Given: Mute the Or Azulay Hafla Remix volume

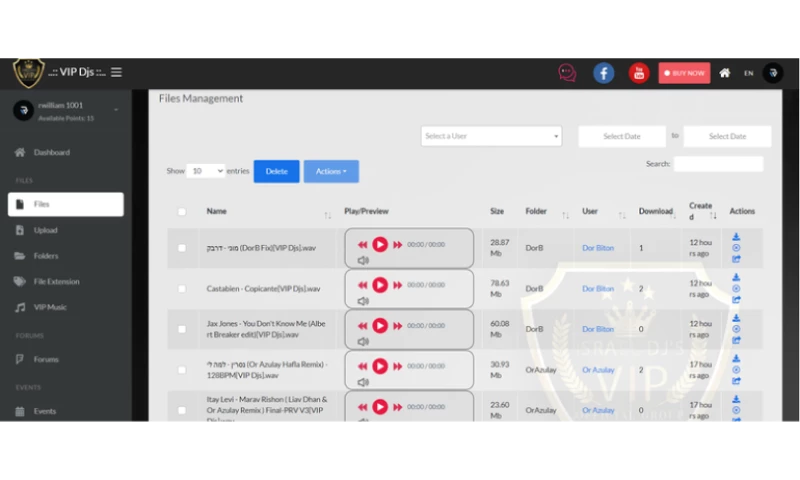Looking at the screenshot, I should [x=363, y=382].
